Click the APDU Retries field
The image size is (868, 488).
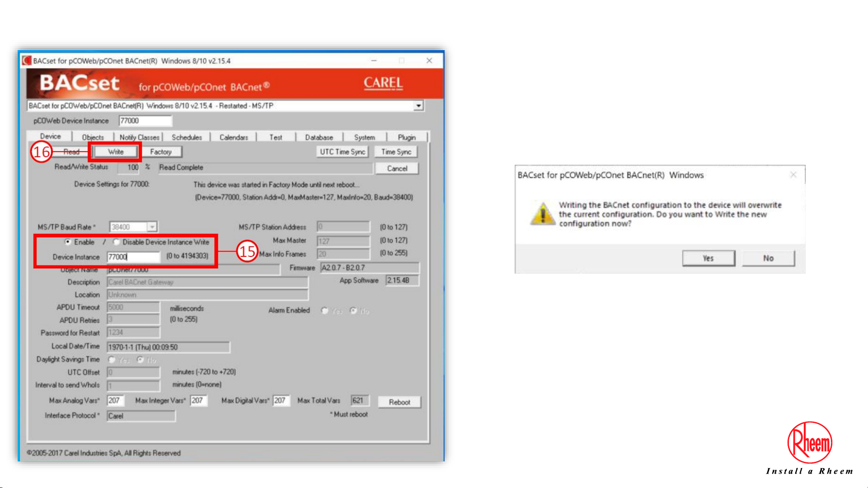(x=133, y=320)
